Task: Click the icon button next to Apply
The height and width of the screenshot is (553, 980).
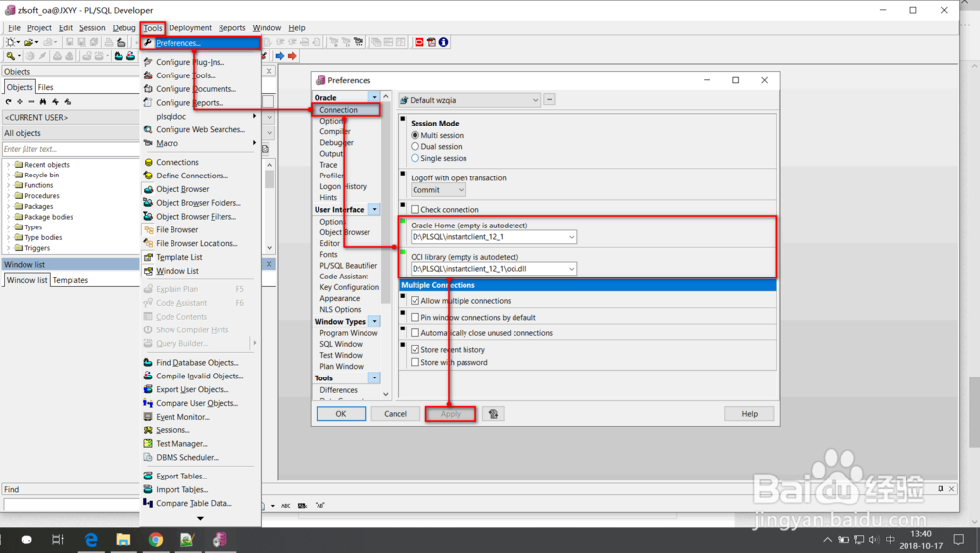Action: click(x=493, y=414)
